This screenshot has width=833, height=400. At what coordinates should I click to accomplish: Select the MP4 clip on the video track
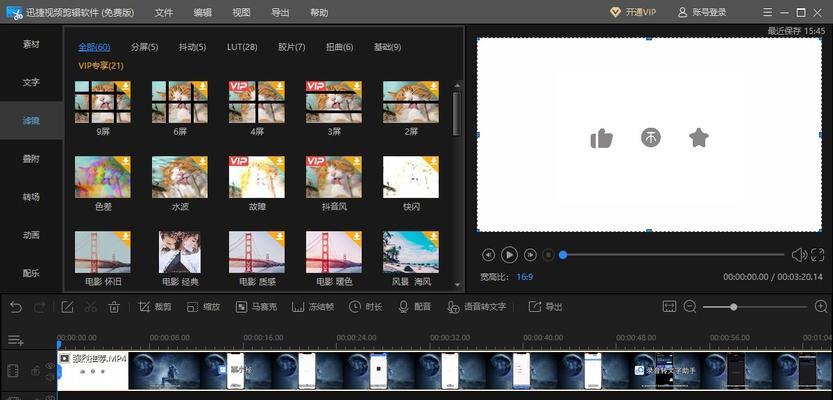click(445, 371)
